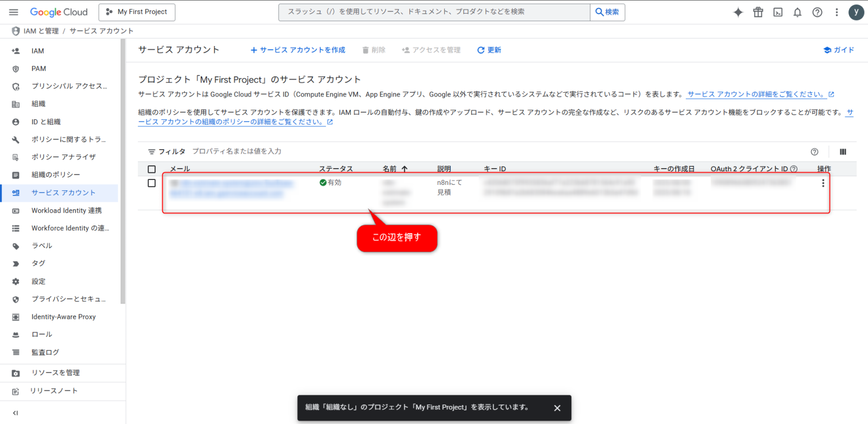Open the help question mark menu

817,12
